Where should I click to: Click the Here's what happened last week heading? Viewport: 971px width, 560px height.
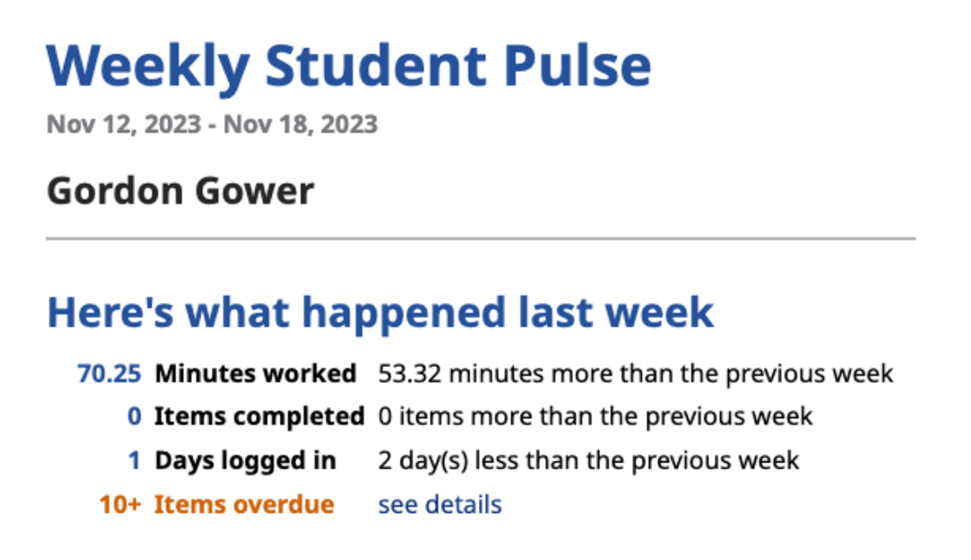[381, 311]
